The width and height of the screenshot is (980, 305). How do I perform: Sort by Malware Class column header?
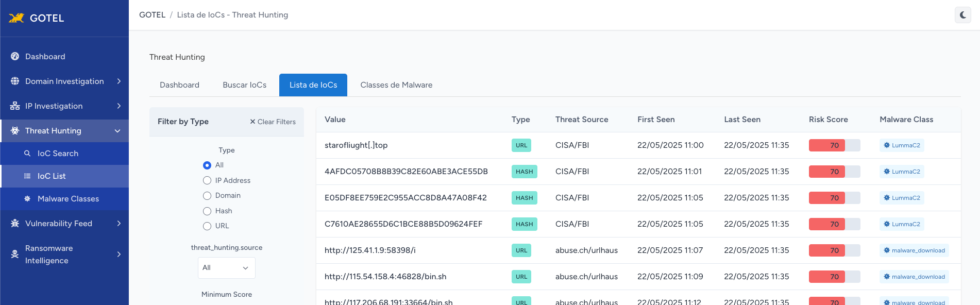906,120
